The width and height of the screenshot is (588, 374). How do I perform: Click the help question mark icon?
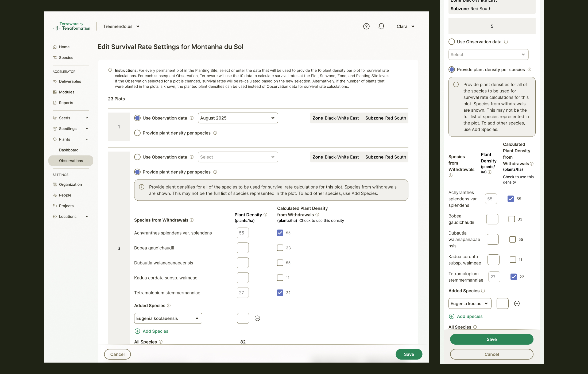click(366, 26)
